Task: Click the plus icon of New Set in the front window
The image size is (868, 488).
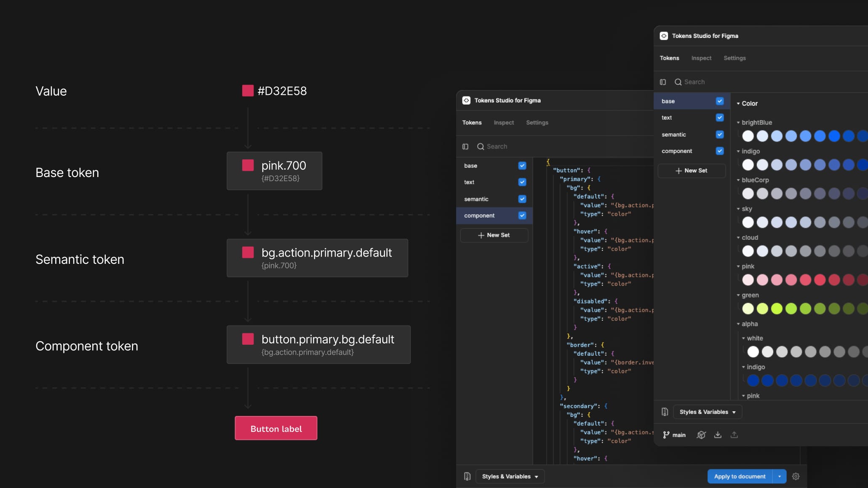Action: click(678, 171)
